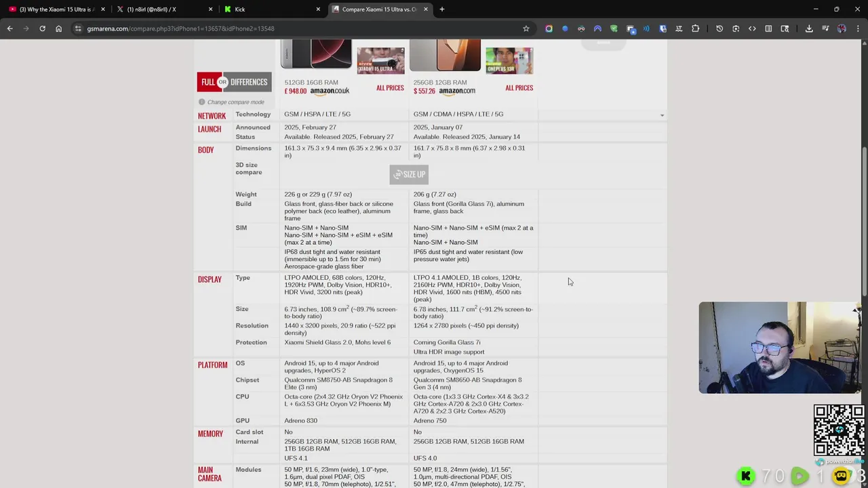Click the solid blue circle extension icon
The height and width of the screenshot is (488, 868).
(565, 28)
